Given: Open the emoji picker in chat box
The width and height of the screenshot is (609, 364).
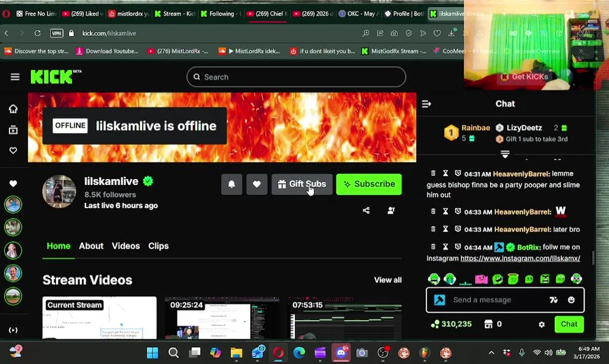Looking at the screenshot, I should [571, 300].
